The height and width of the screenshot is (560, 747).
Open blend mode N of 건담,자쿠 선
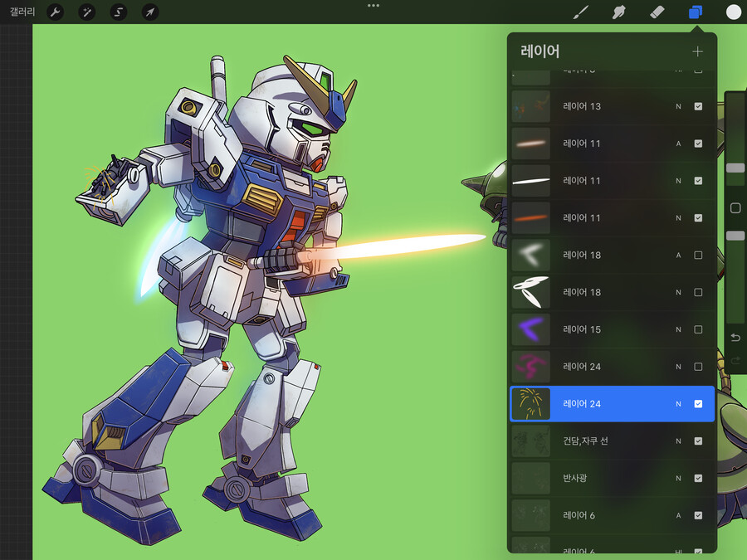point(678,441)
